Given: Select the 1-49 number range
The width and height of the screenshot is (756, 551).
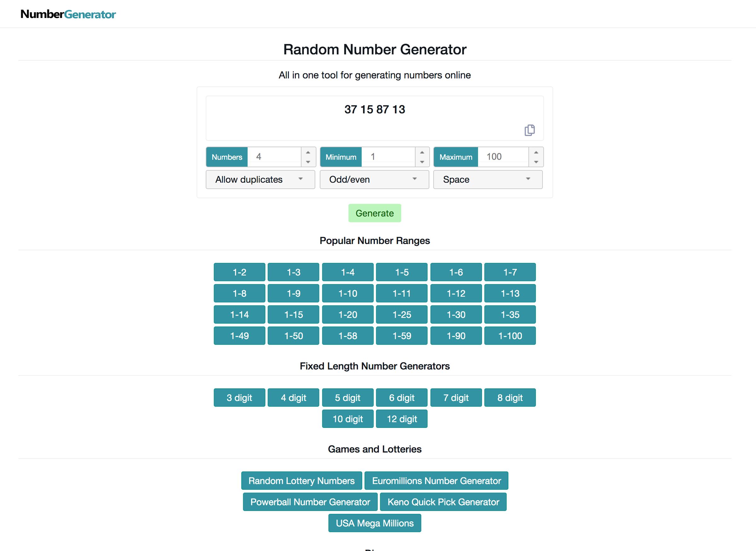Looking at the screenshot, I should [239, 336].
